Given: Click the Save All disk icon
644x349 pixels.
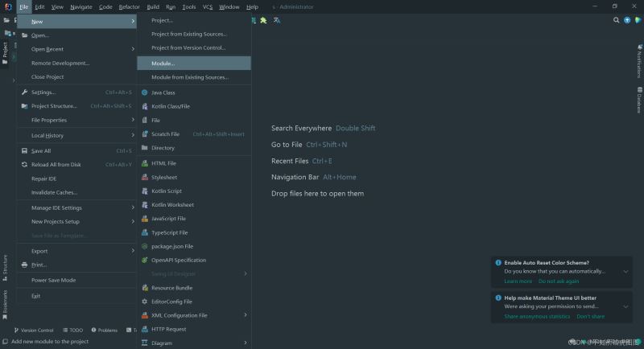Looking at the screenshot, I should pyautogui.click(x=25, y=151).
